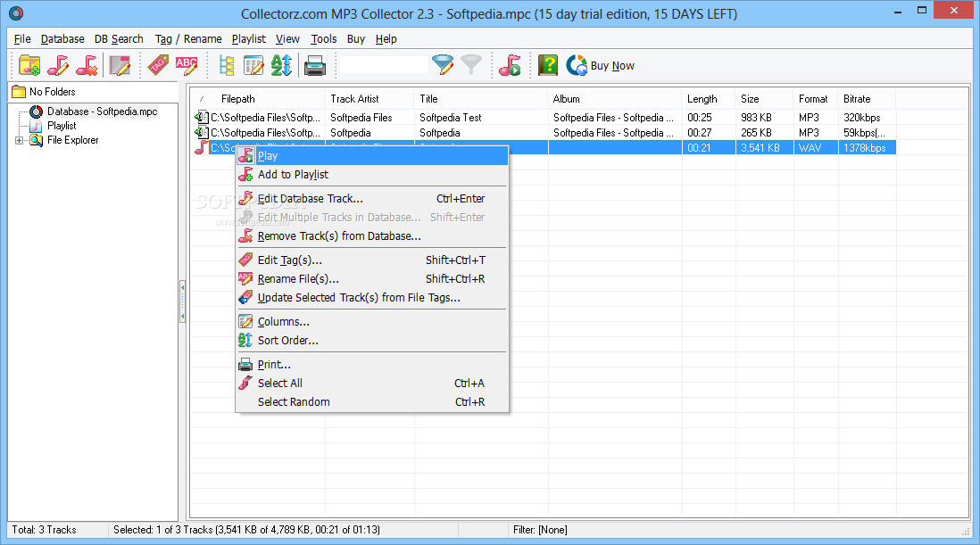Open the DB Search menu
The image size is (980, 545).
point(119,38)
